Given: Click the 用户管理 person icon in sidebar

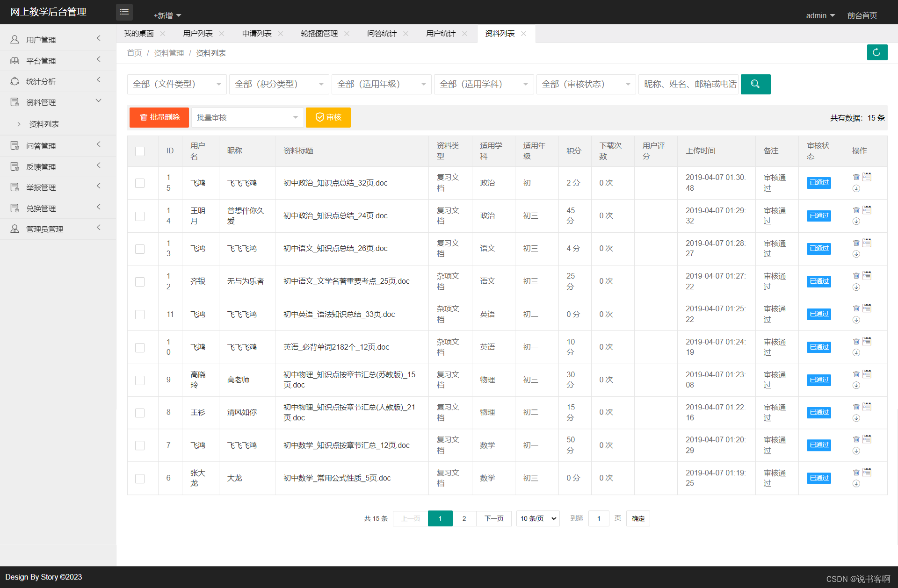Looking at the screenshot, I should (15, 40).
